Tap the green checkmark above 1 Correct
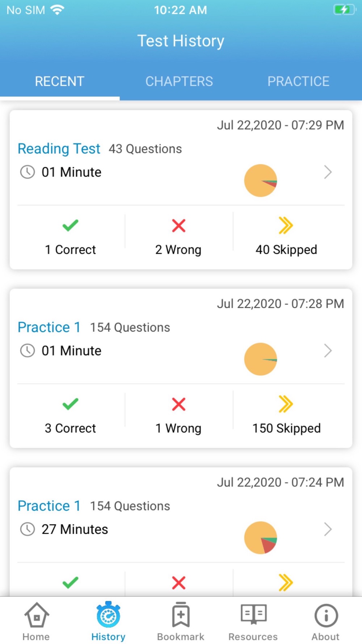 [70, 225]
